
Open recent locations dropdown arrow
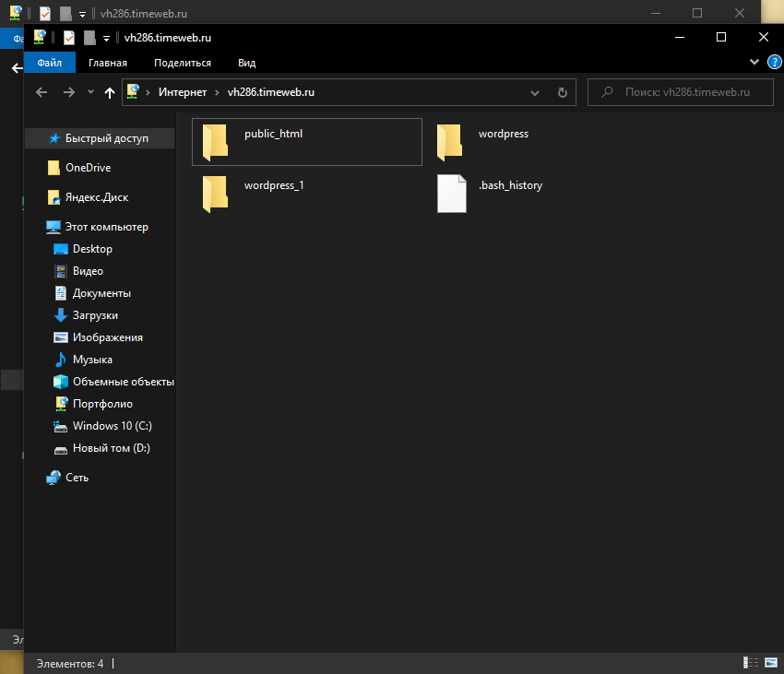pyautogui.click(x=90, y=92)
